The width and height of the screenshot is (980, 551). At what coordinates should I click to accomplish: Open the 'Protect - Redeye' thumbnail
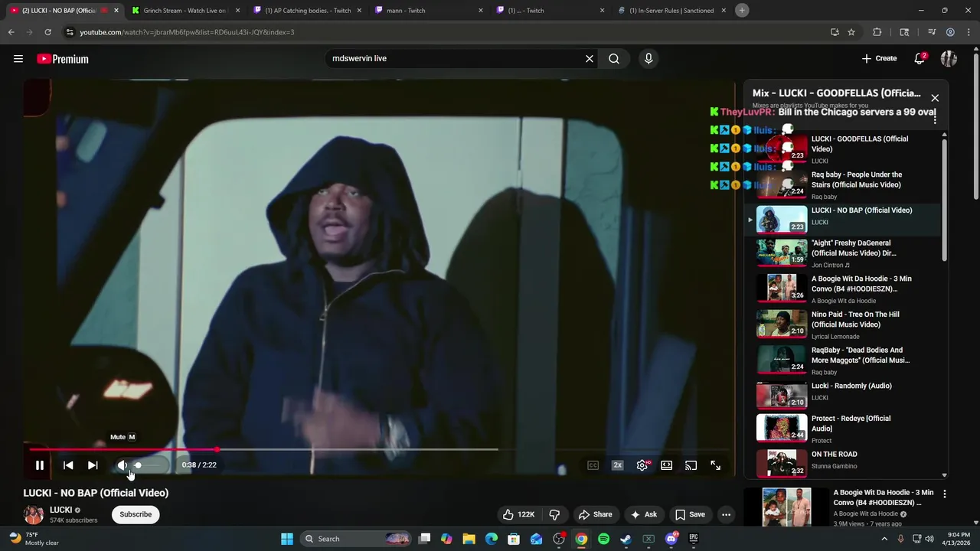[x=782, y=429]
